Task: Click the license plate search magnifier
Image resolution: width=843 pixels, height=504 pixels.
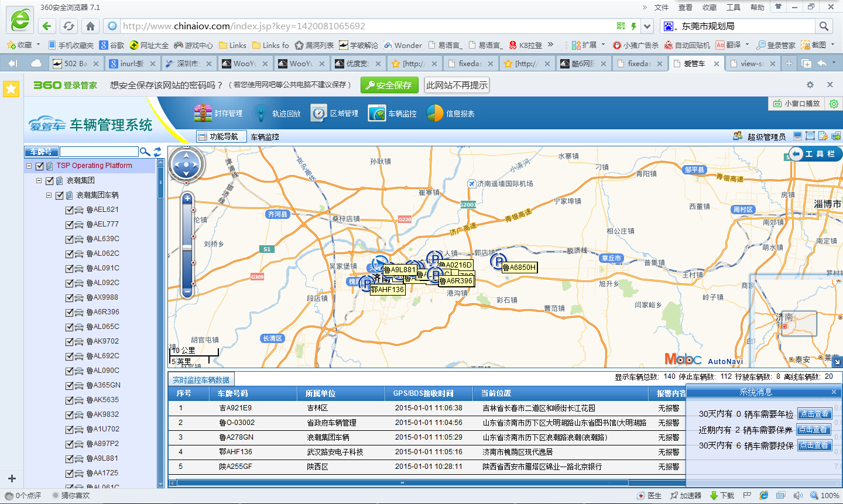Action: tap(145, 152)
